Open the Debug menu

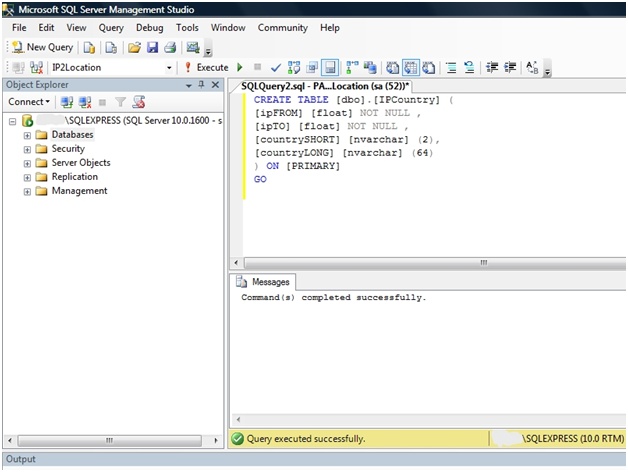(x=149, y=28)
